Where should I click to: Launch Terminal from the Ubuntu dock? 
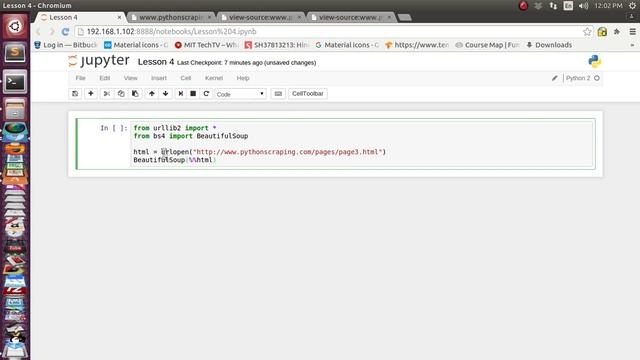click(x=15, y=82)
